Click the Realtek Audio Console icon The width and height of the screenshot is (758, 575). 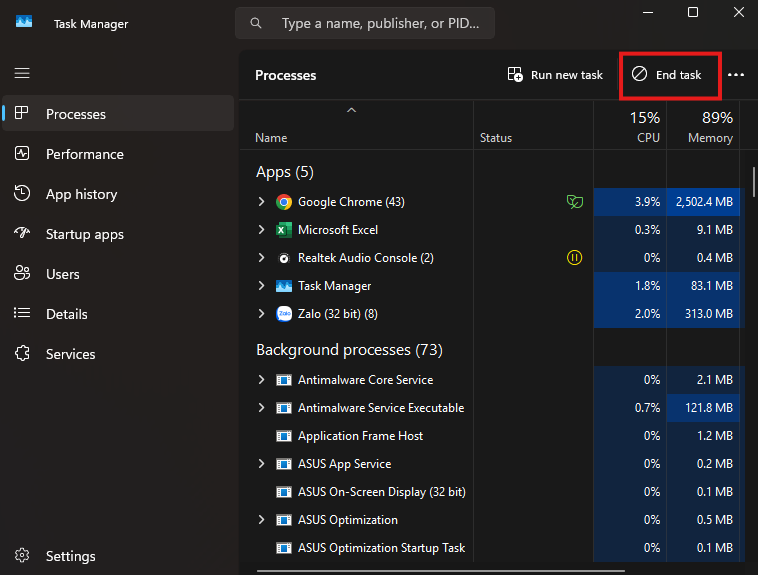click(x=284, y=258)
